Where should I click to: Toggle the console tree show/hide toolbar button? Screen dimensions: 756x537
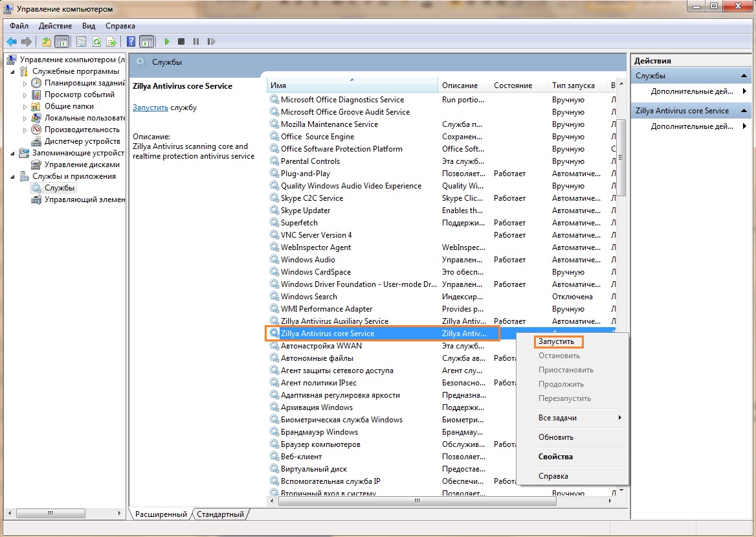click(61, 41)
